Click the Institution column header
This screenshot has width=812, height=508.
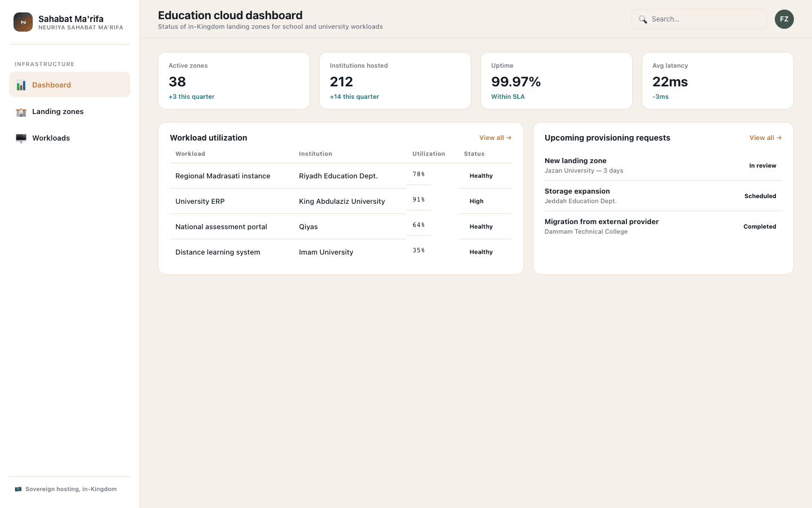point(316,154)
